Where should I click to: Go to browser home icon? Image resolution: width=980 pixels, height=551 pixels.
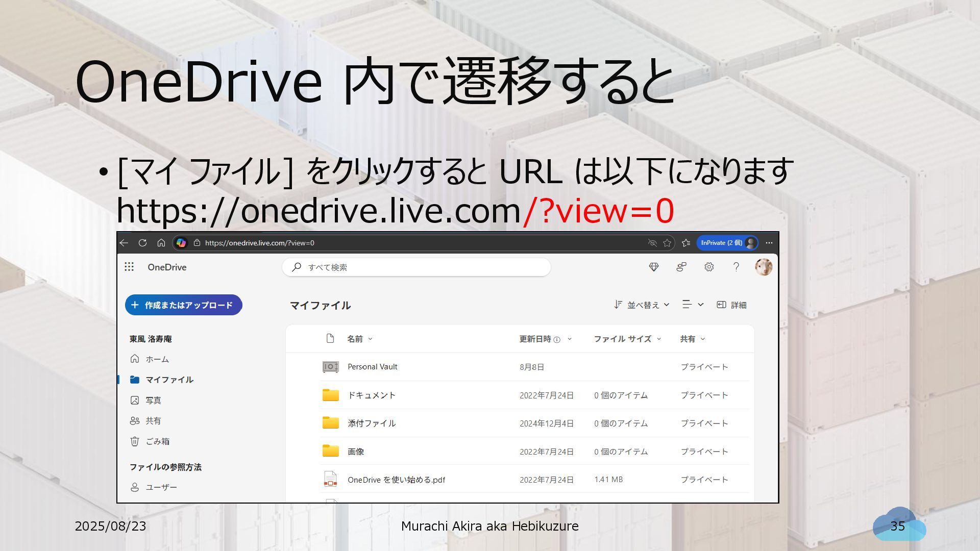click(x=161, y=243)
